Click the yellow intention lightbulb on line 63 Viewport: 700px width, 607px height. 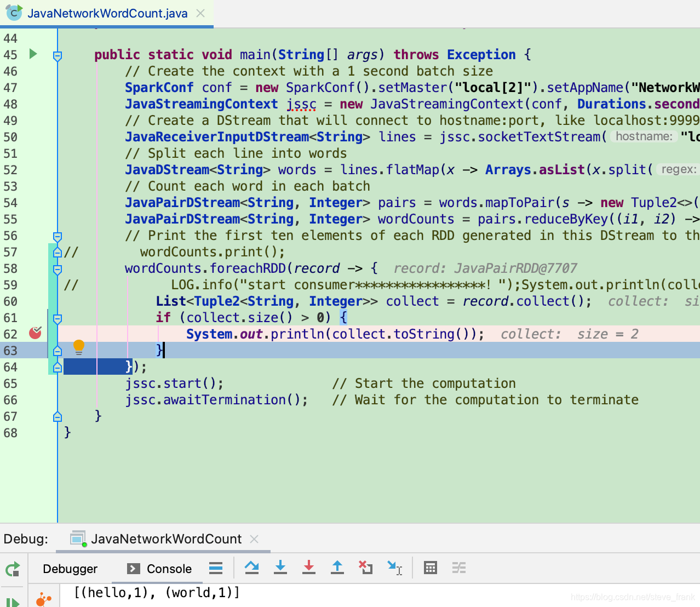tap(79, 347)
